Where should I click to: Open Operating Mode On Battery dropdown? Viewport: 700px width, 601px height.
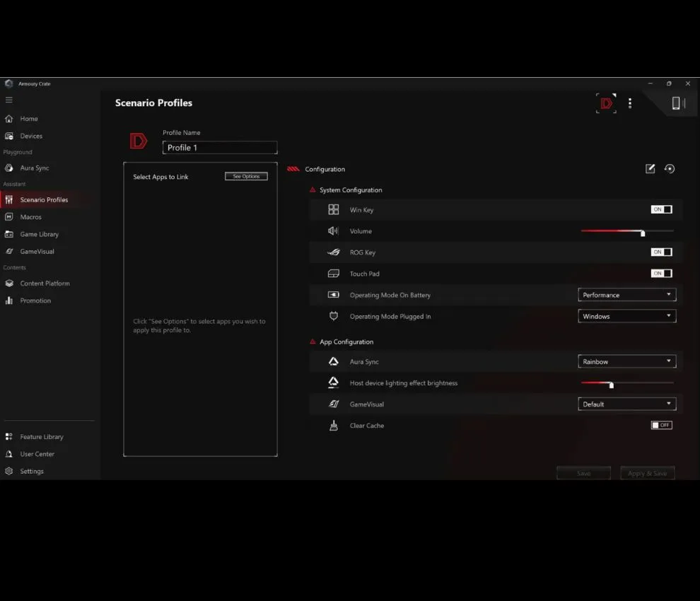click(x=626, y=295)
